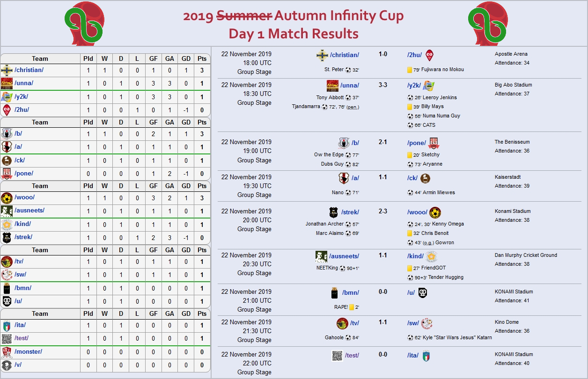Image resolution: width=588 pixels, height=379 pixels.
Task: Open the /pone/ team link in match results
Action: [417, 143]
